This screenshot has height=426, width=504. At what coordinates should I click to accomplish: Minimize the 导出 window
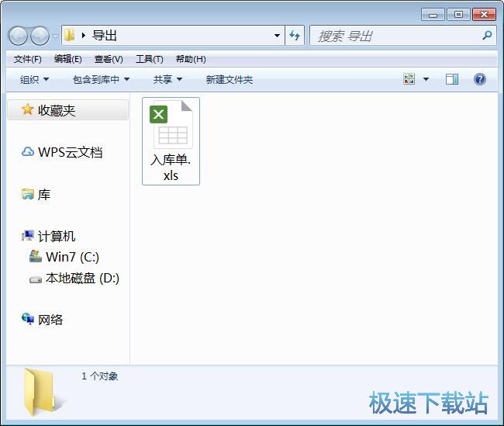click(x=433, y=15)
